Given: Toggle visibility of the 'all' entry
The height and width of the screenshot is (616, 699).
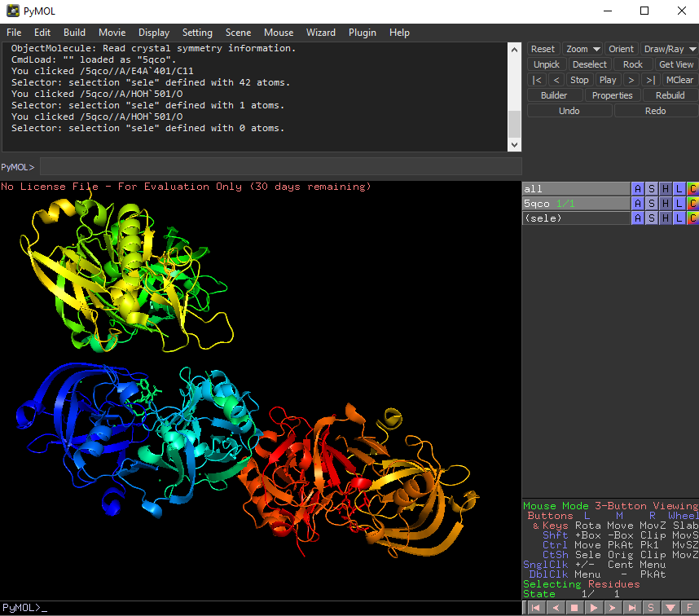Looking at the screenshot, I should click(x=576, y=189).
